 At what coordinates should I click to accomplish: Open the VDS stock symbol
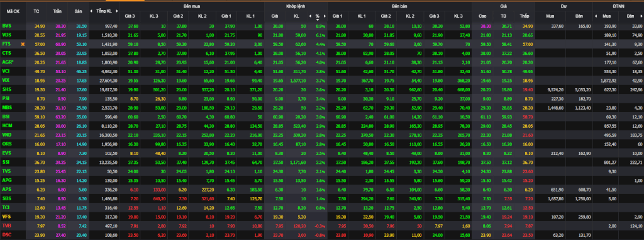(6, 35)
